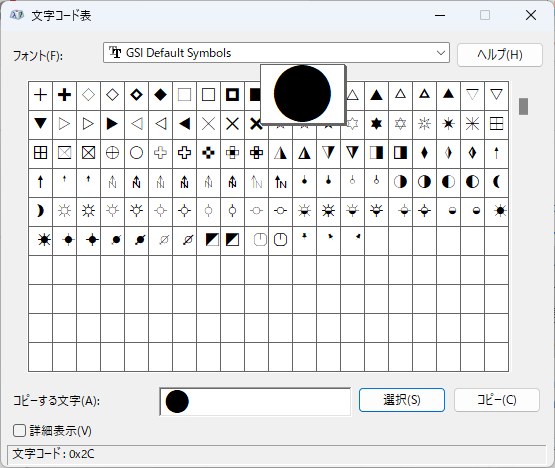Screen dimensions: 555x468
Task: Select the filled six-pointed star symbol
Action: pyautogui.click(x=376, y=124)
